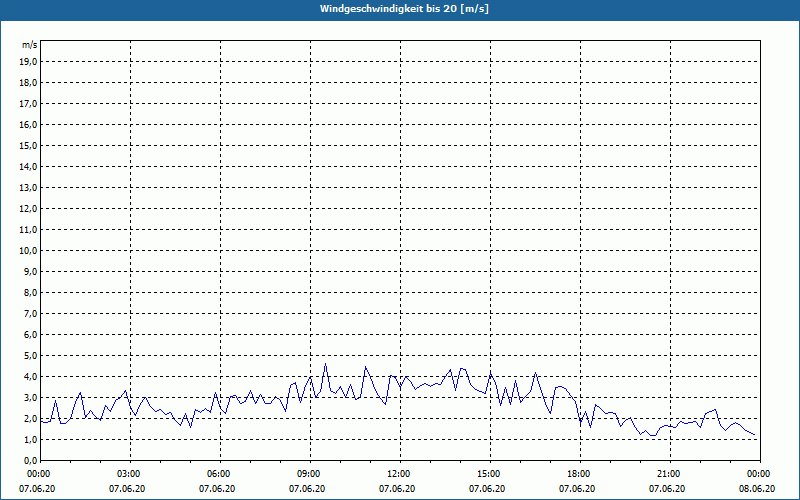This screenshot has height=500, width=800.
Task: Click the "07.06.20" date under 18:00
Action: [577, 489]
